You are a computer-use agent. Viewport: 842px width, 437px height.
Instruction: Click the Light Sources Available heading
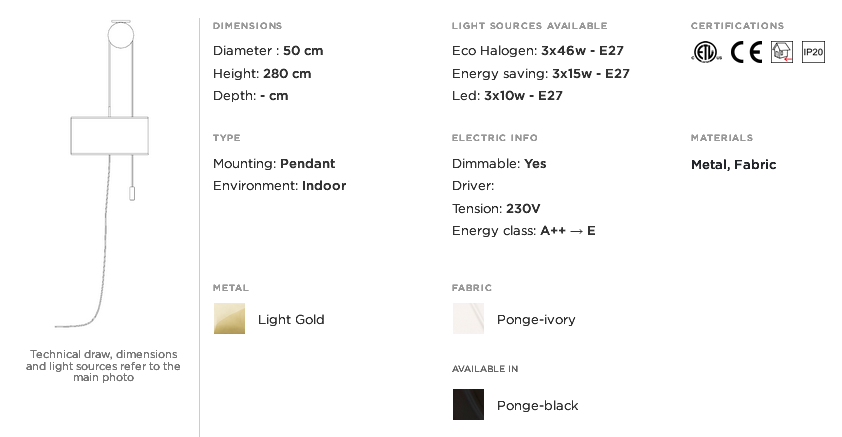click(529, 26)
